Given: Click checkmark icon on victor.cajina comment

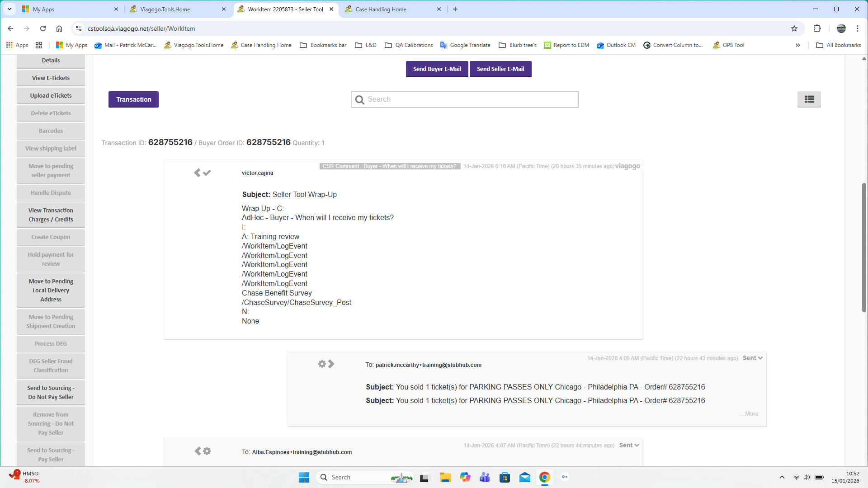Looking at the screenshot, I should click(207, 173).
